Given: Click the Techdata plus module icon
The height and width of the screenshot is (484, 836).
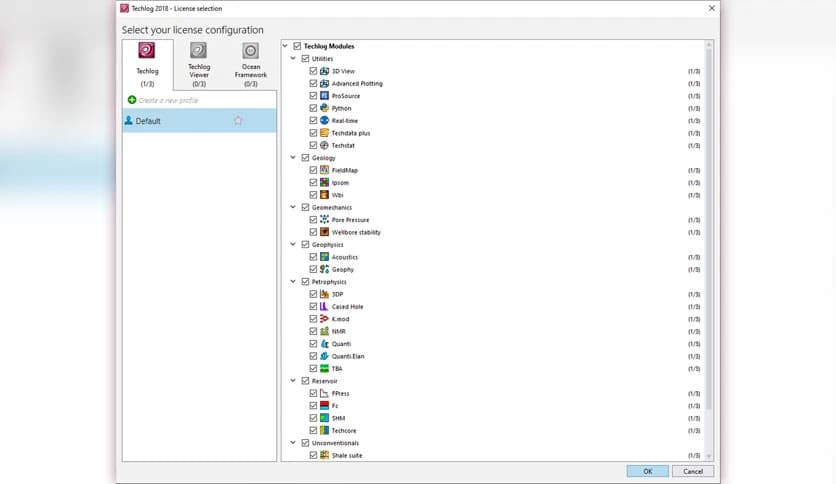Looking at the screenshot, I should pos(324,133).
